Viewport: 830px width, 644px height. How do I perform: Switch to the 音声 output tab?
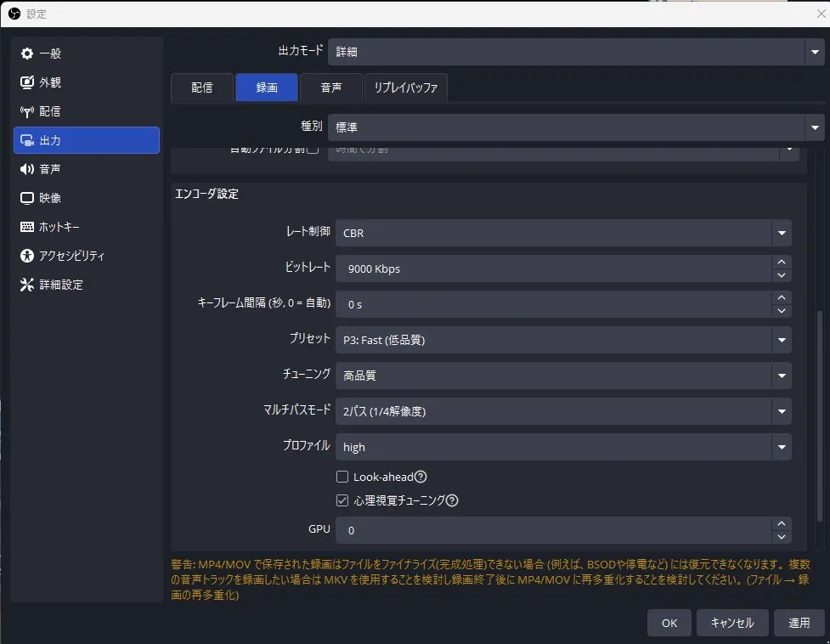[x=330, y=88]
